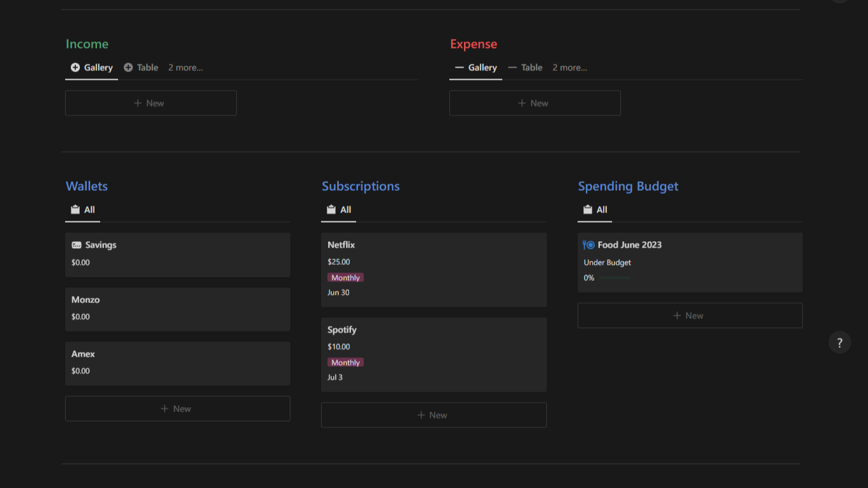Click the clipboard icon on Spending Budget All tab
This screenshot has height=488, width=868.
click(588, 210)
